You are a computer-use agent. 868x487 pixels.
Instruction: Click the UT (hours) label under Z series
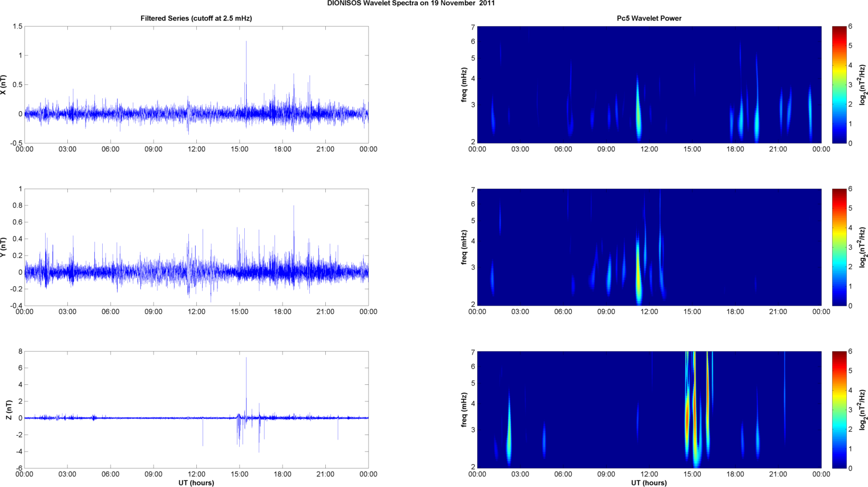point(196,482)
